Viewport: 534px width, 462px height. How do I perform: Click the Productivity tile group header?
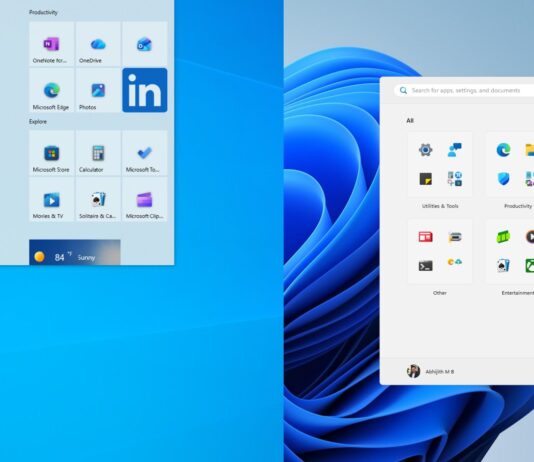[x=43, y=12]
